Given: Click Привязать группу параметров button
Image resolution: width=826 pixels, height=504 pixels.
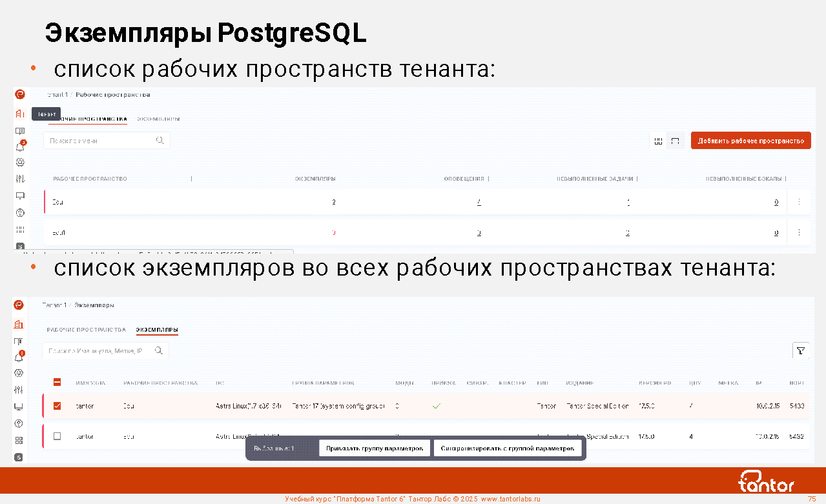Looking at the screenshot, I should (375, 448).
